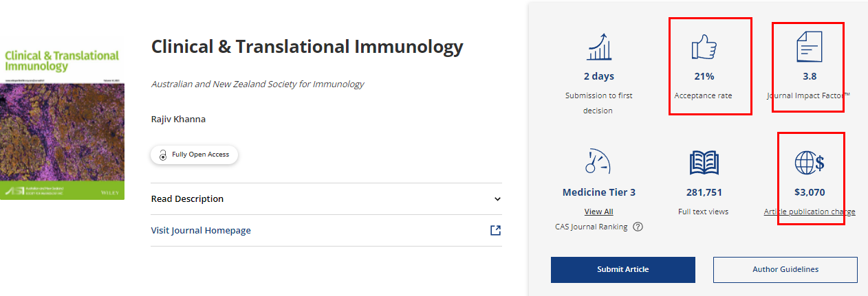Open the Article publication charge link
The height and width of the screenshot is (296, 868).
[x=809, y=212]
